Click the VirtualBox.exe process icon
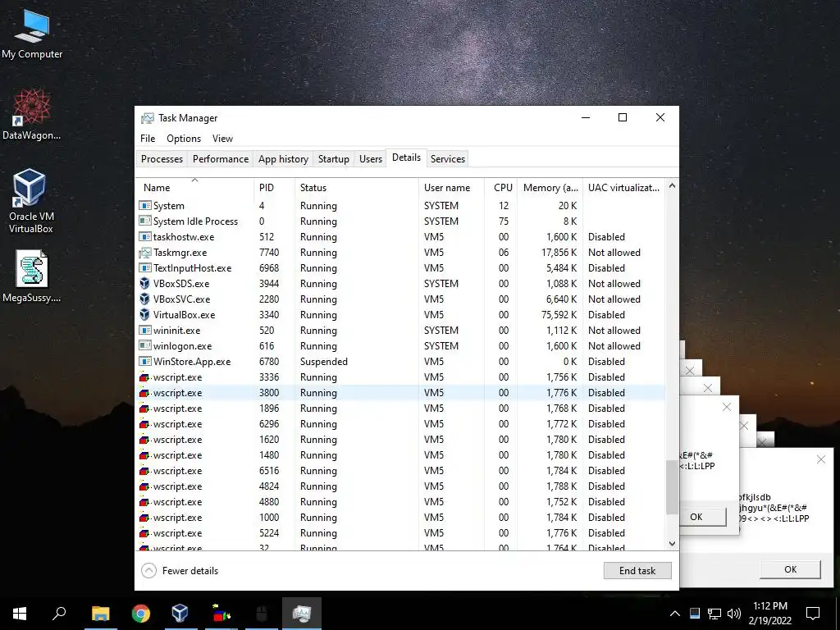Image resolution: width=840 pixels, height=630 pixels. (144, 314)
